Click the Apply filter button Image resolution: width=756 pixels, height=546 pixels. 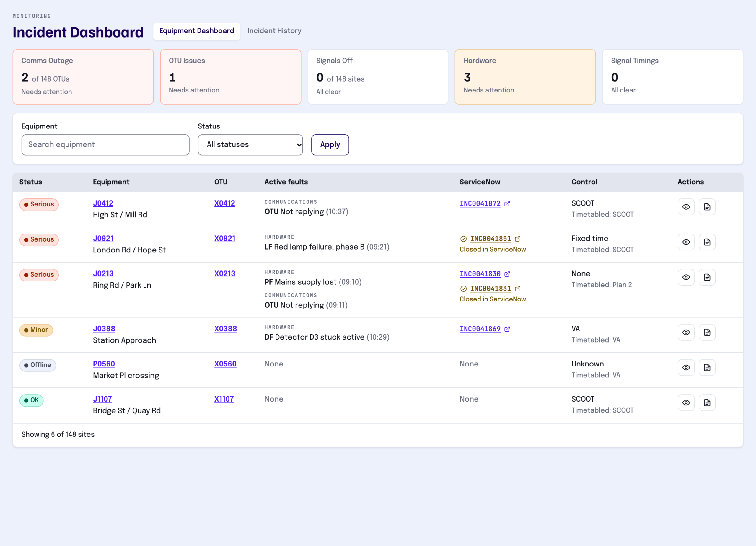[x=330, y=145]
